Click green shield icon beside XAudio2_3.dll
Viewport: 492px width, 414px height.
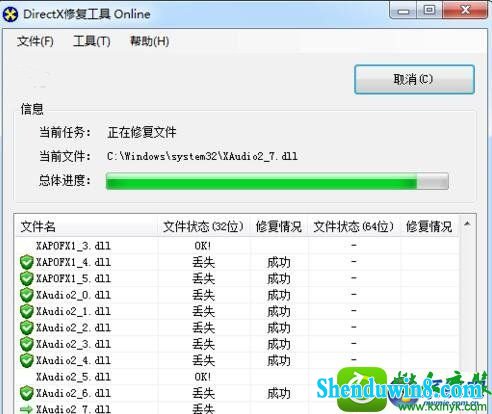coord(26,344)
